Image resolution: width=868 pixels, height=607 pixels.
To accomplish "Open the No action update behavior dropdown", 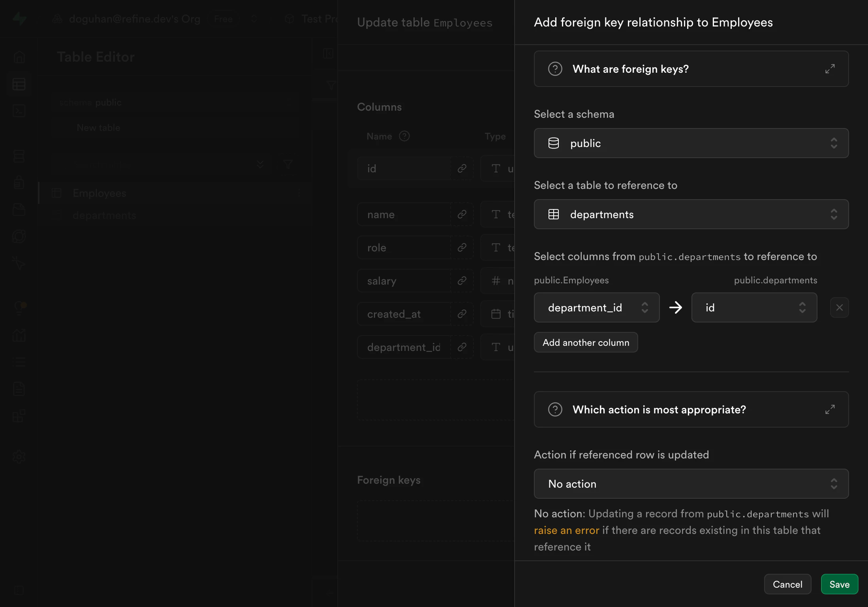I will pos(691,484).
